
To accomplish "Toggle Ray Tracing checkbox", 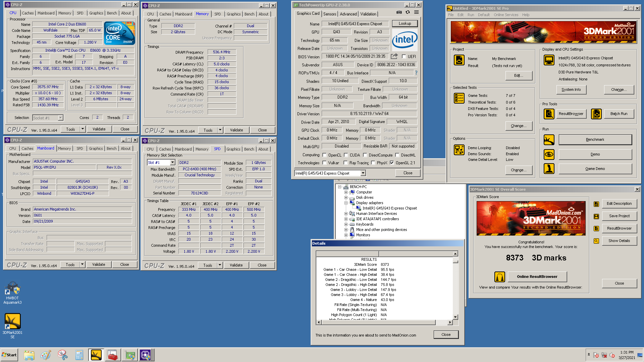I will point(345,163).
